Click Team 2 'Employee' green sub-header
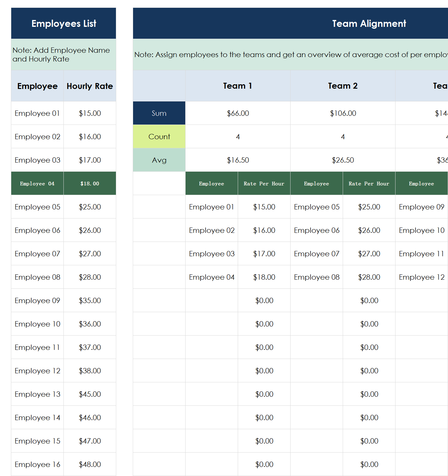448x476 pixels. pos(316,184)
